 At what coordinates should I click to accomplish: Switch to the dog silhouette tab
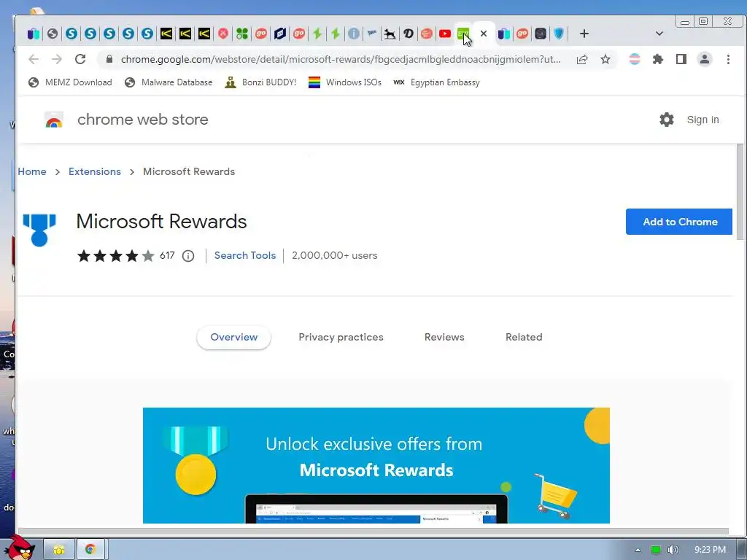pyautogui.click(x=390, y=34)
